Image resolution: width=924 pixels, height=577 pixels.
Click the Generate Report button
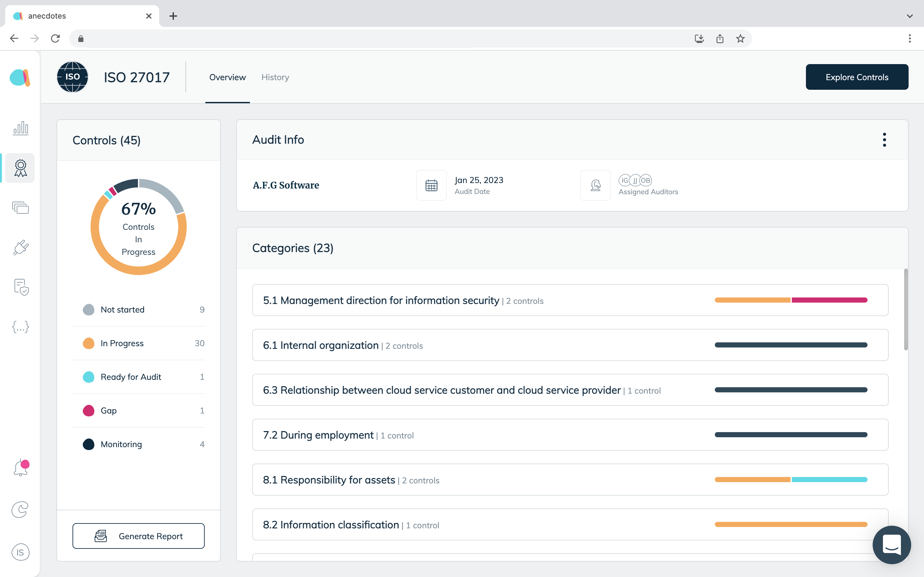[x=138, y=536]
